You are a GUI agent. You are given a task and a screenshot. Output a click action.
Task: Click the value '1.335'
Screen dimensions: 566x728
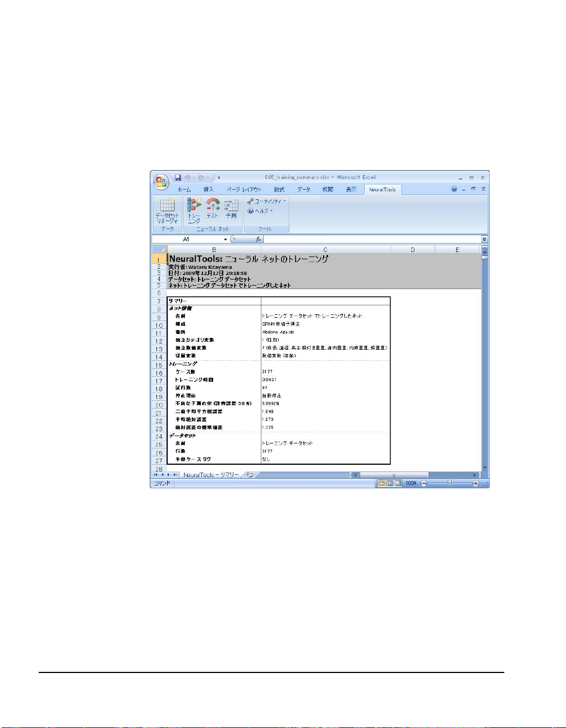coord(268,427)
